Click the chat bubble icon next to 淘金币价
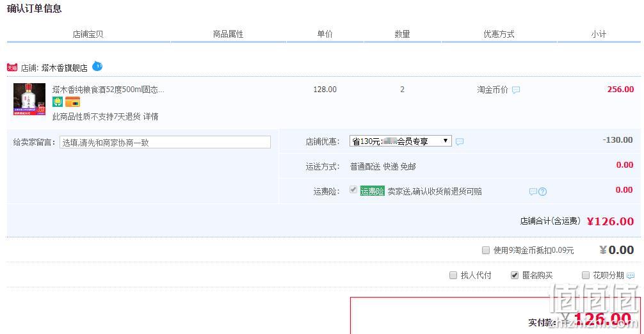This screenshot has width=644, height=334. click(x=516, y=90)
